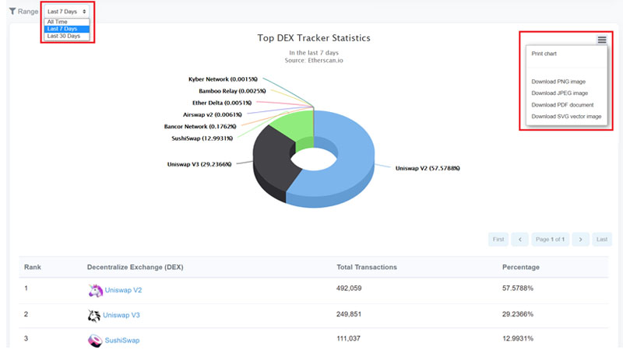
Task: Select the highlighted Last 7 Days option
Action: 67,29
